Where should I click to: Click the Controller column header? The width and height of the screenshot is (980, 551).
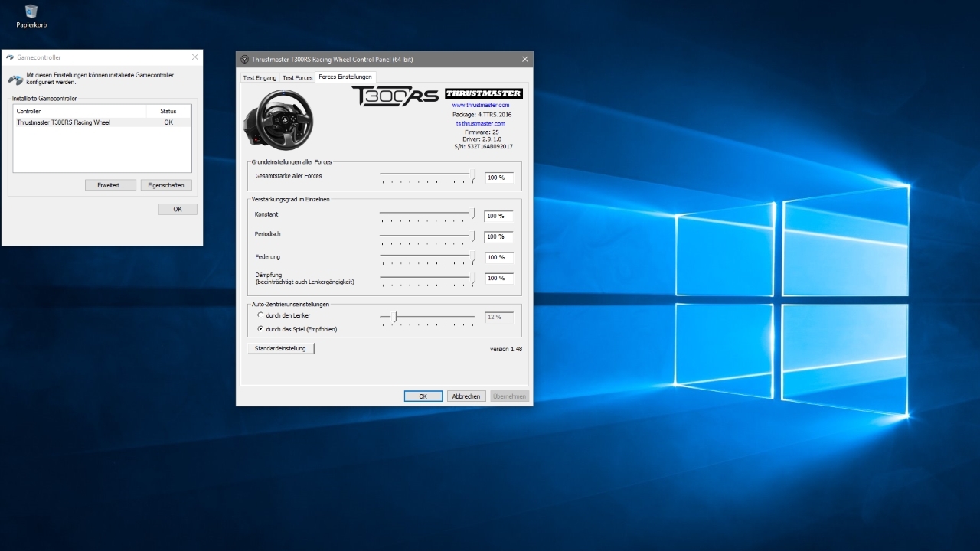(x=80, y=111)
